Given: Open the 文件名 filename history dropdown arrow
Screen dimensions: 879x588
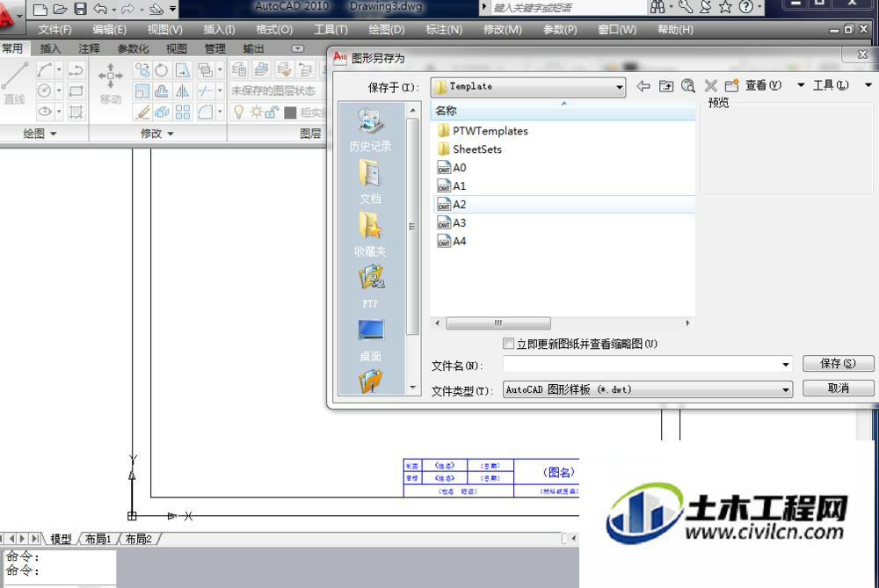Looking at the screenshot, I should click(785, 365).
